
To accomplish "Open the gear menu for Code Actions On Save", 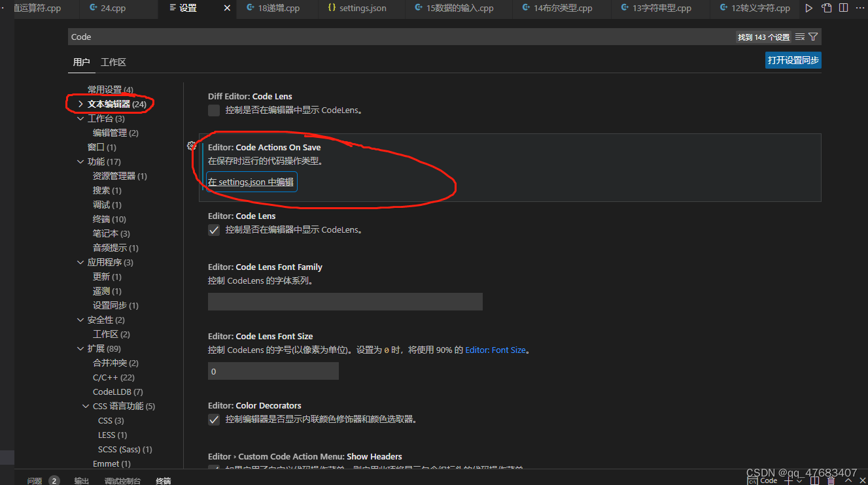I will click(192, 146).
